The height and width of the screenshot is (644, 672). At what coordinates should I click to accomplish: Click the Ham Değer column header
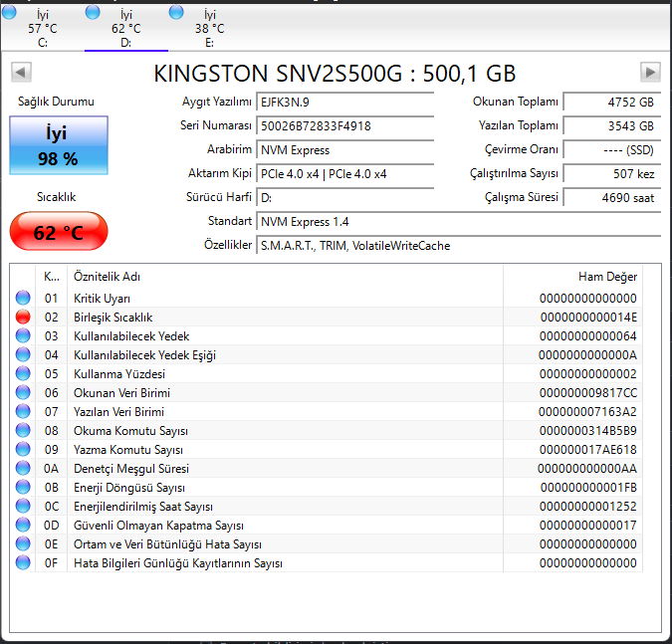572,277
